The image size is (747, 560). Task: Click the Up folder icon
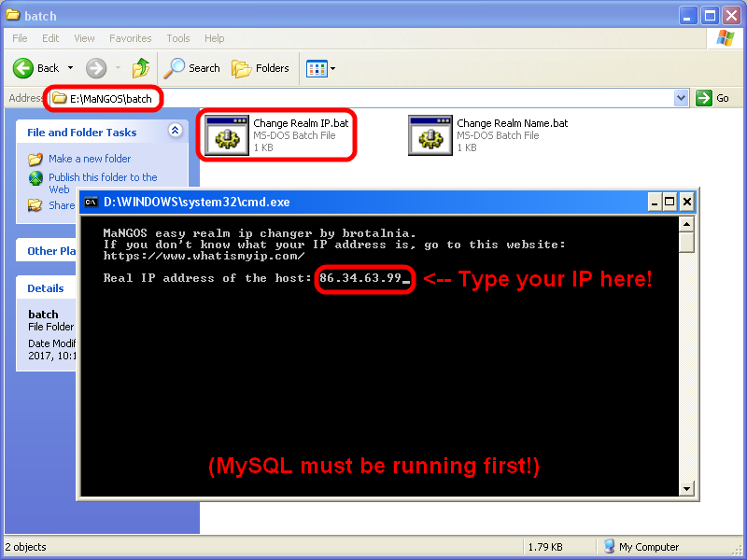[x=140, y=68]
